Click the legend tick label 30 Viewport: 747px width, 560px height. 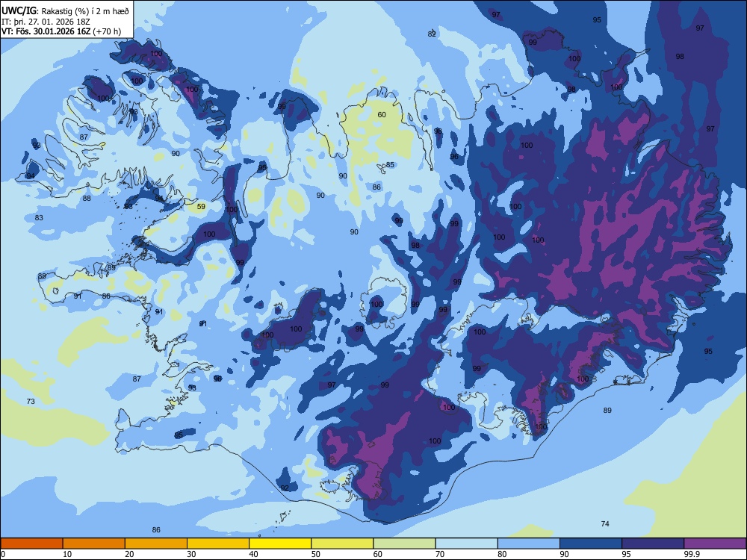(x=191, y=554)
